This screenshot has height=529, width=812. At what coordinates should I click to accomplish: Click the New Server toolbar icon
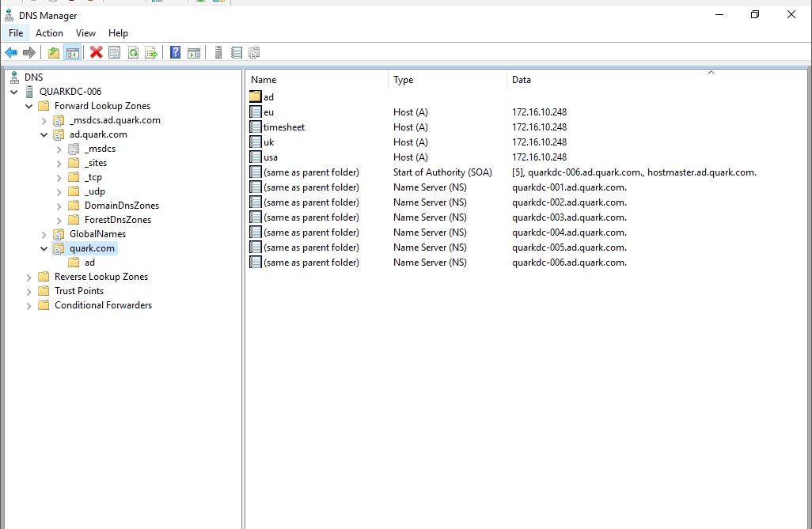click(218, 52)
